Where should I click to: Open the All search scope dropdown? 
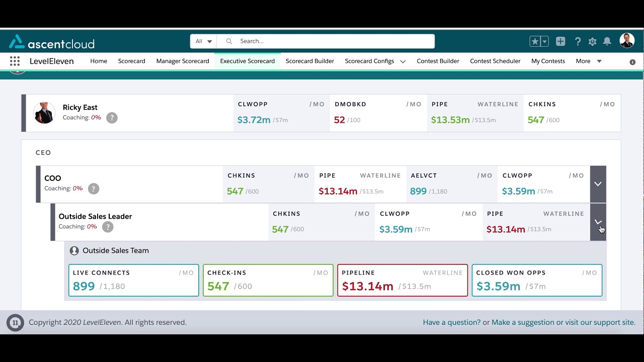click(203, 41)
